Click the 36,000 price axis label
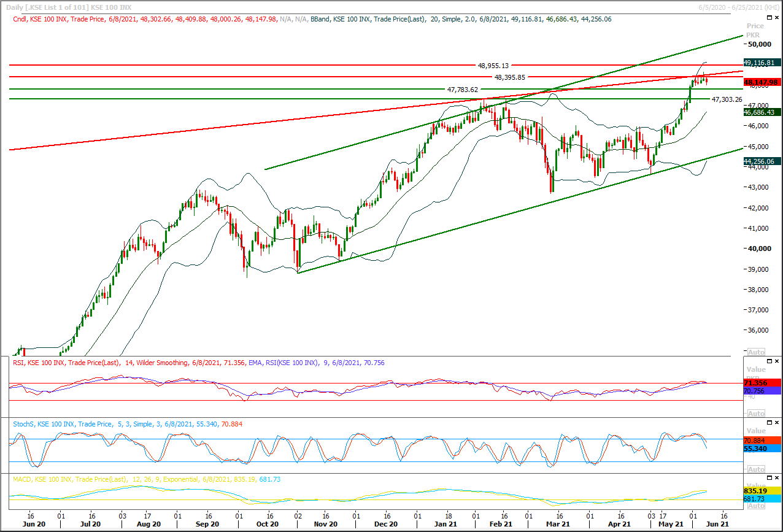783x532 pixels. [x=759, y=330]
